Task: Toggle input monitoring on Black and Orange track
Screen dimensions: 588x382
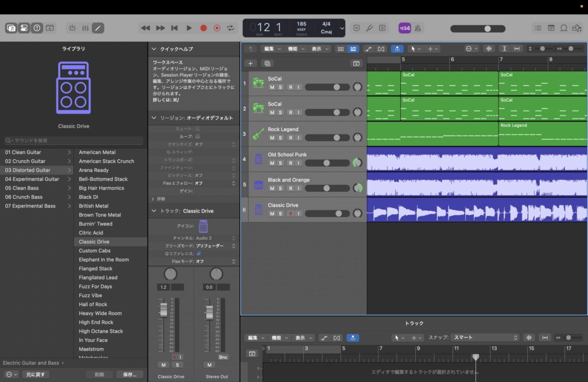Action: [299, 188]
